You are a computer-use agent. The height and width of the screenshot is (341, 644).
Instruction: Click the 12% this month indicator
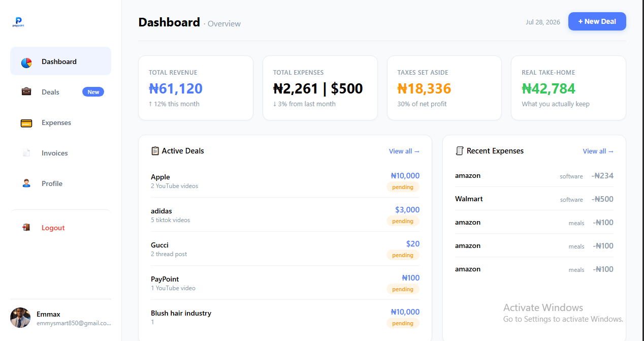(174, 104)
